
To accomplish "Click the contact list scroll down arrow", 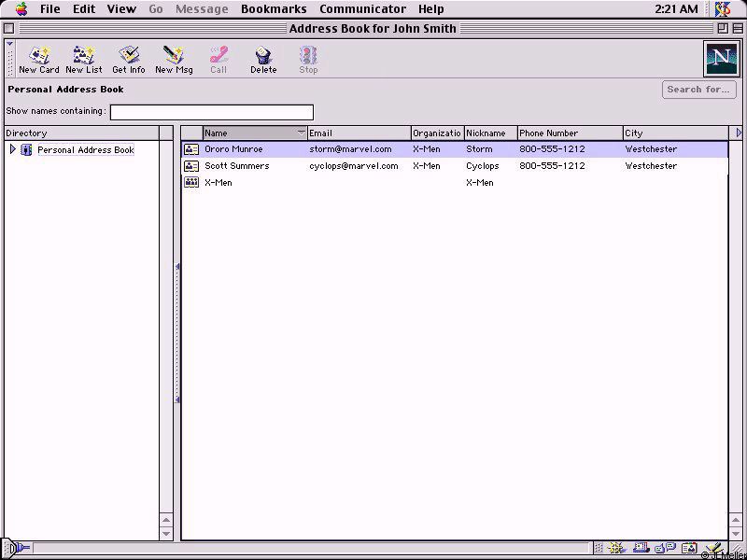I will point(736,533).
